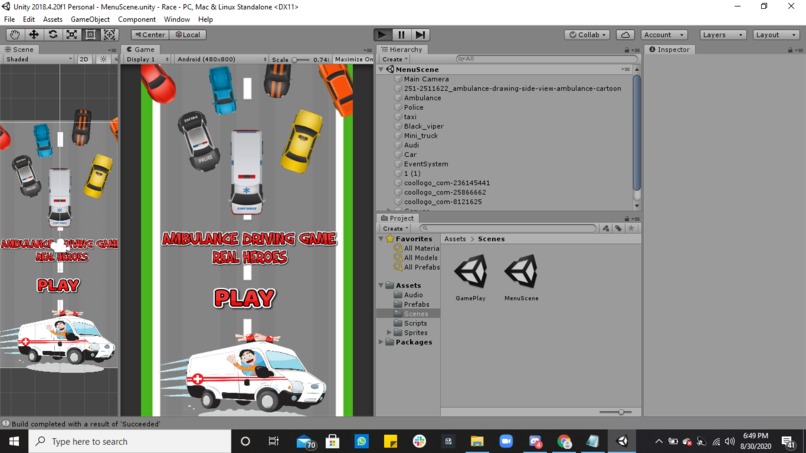Click the Search by Type icon in Project

tap(606, 228)
